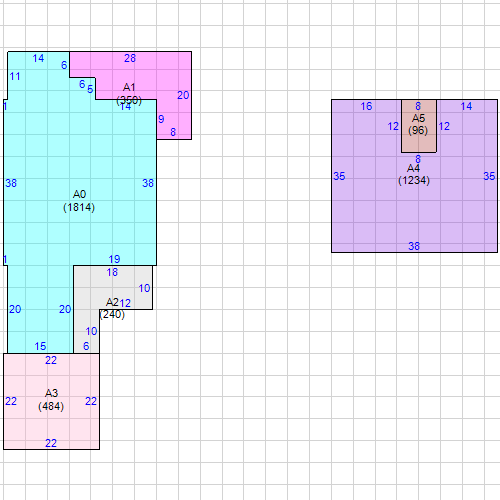Click the A2 (240) area label
500x500 pixels.
tap(112, 308)
